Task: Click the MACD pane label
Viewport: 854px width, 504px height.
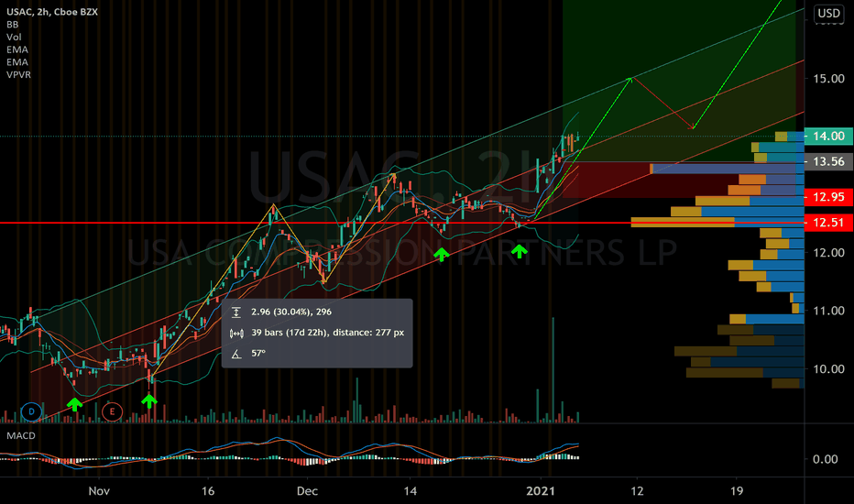Action: point(21,435)
